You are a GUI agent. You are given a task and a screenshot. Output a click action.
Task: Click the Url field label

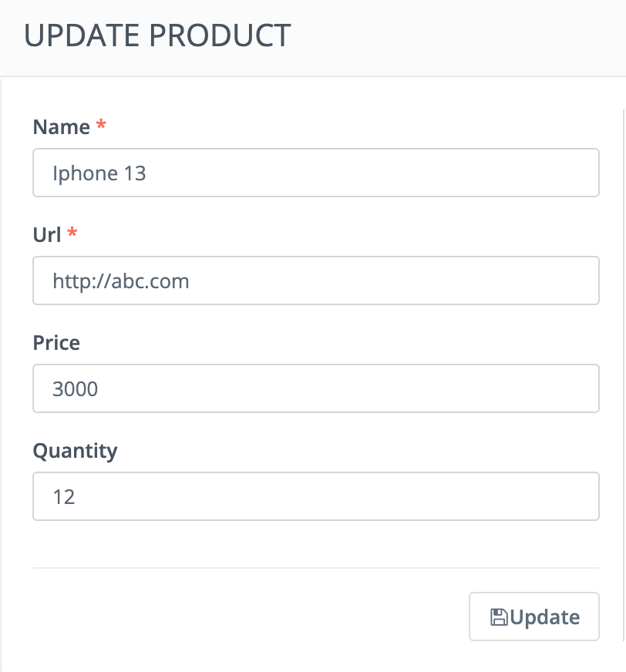47,234
